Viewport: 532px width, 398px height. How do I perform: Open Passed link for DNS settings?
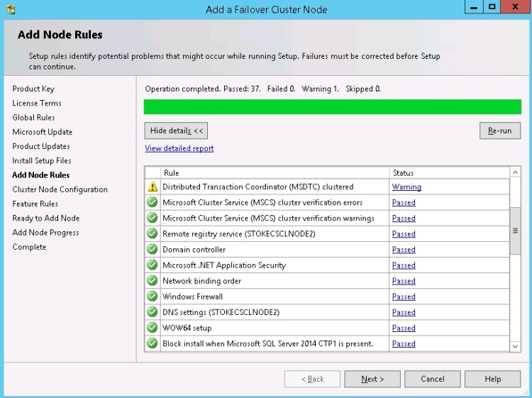click(404, 312)
